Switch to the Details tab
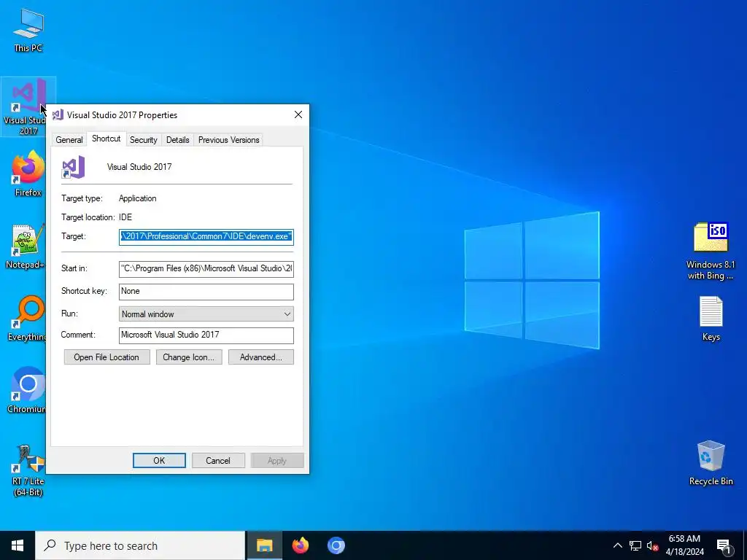 178,140
